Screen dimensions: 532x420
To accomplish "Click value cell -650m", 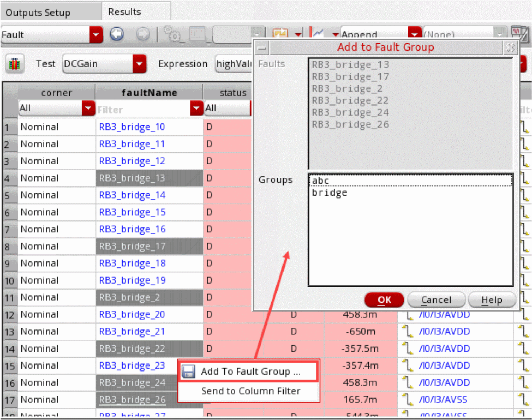I will (x=360, y=332).
